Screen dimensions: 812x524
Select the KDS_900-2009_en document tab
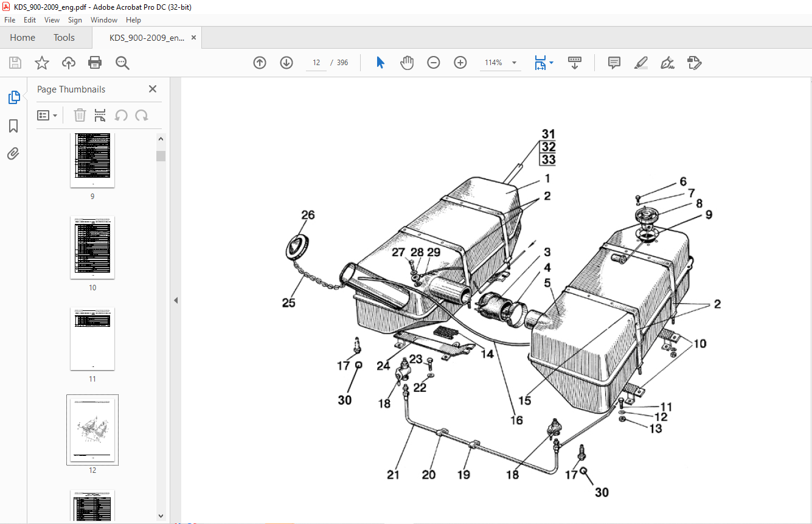click(147, 38)
